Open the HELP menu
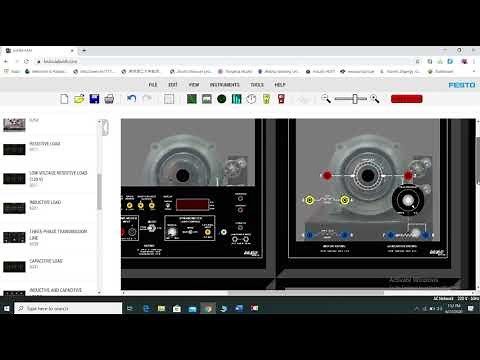This screenshot has height=360, width=480. pos(280,85)
